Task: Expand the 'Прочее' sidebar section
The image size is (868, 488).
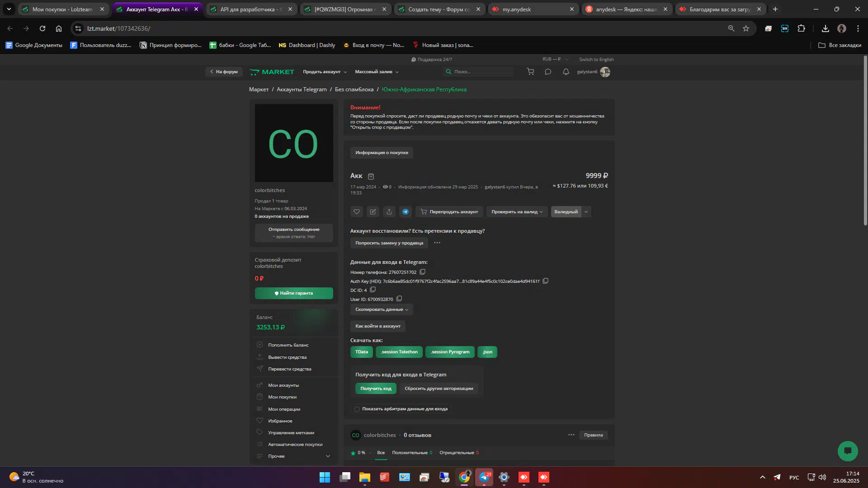Action: (294, 456)
